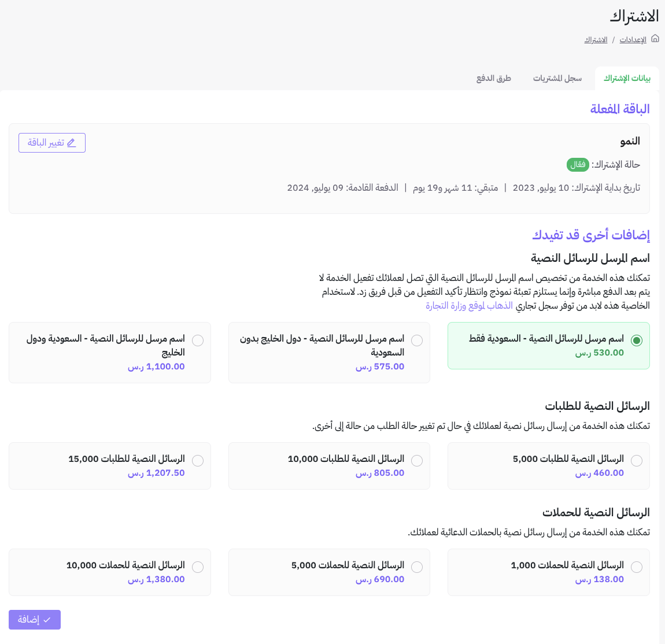Image resolution: width=665 pixels, height=644 pixels.
Task: Switch to the طرق الدفع tab
Action: pyautogui.click(x=493, y=79)
